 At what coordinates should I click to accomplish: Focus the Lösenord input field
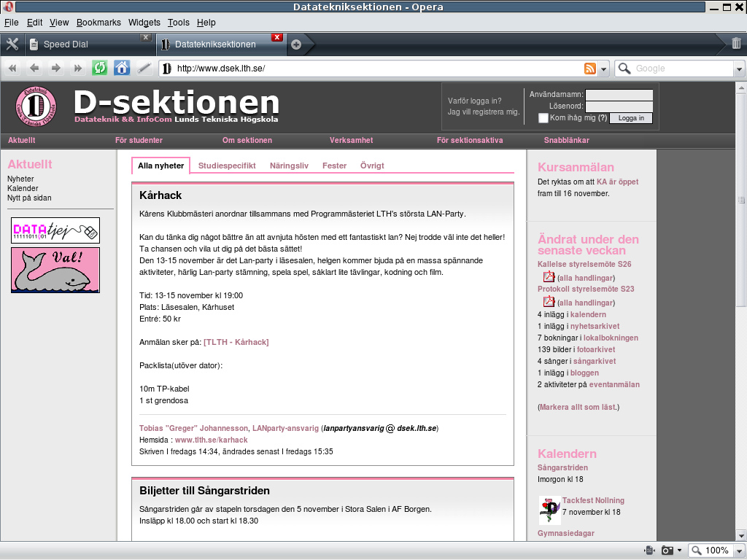619,106
